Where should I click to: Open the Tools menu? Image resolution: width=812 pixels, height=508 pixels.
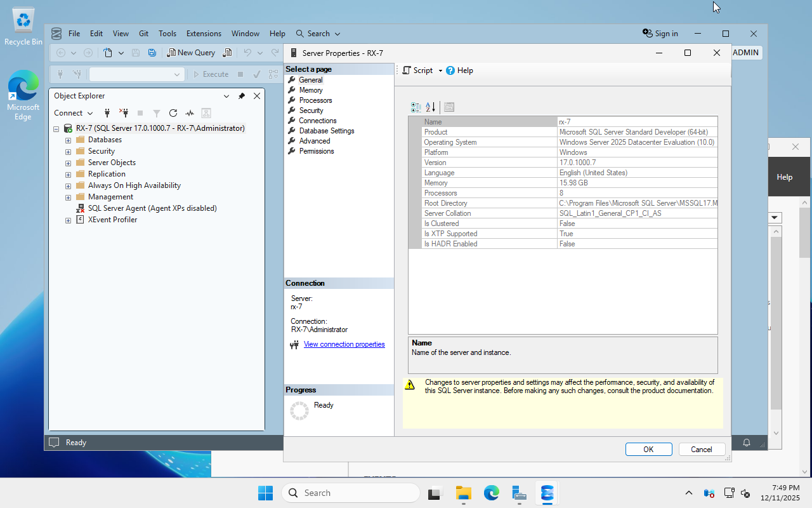(167, 33)
